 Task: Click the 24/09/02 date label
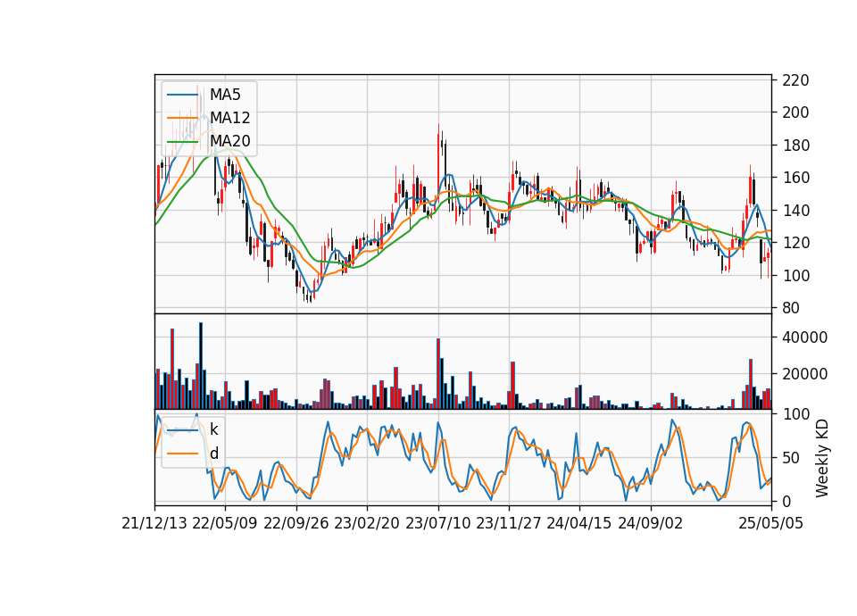(x=651, y=523)
